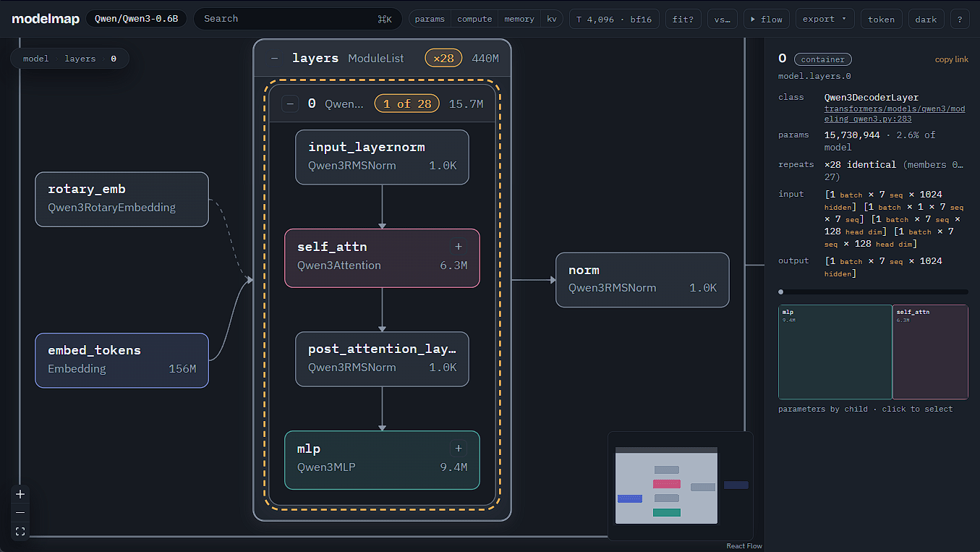Switch overlay to params view
Viewport: 980px width, 552px height.
coord(430,20)
